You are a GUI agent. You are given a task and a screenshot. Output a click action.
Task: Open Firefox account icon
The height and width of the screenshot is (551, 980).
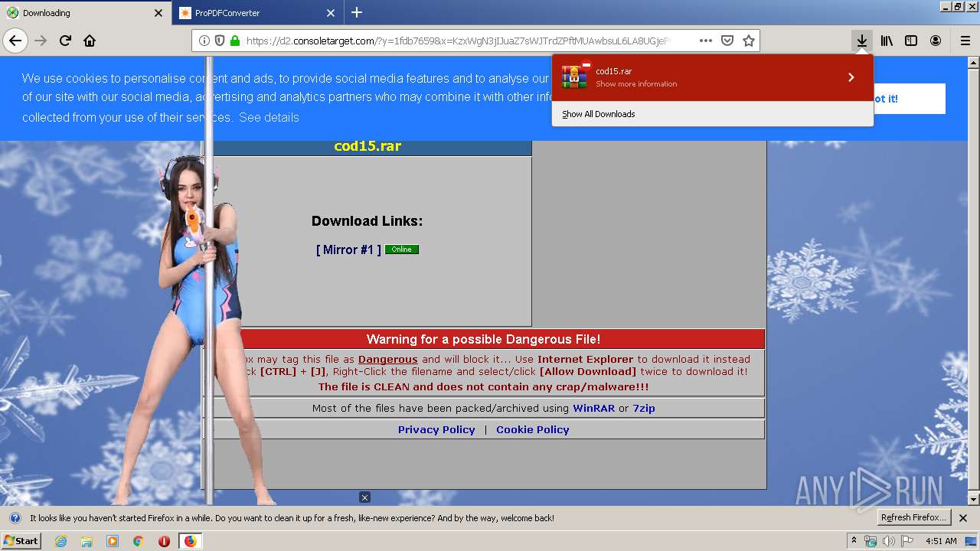pyautogui.click(x=936, y=41)
